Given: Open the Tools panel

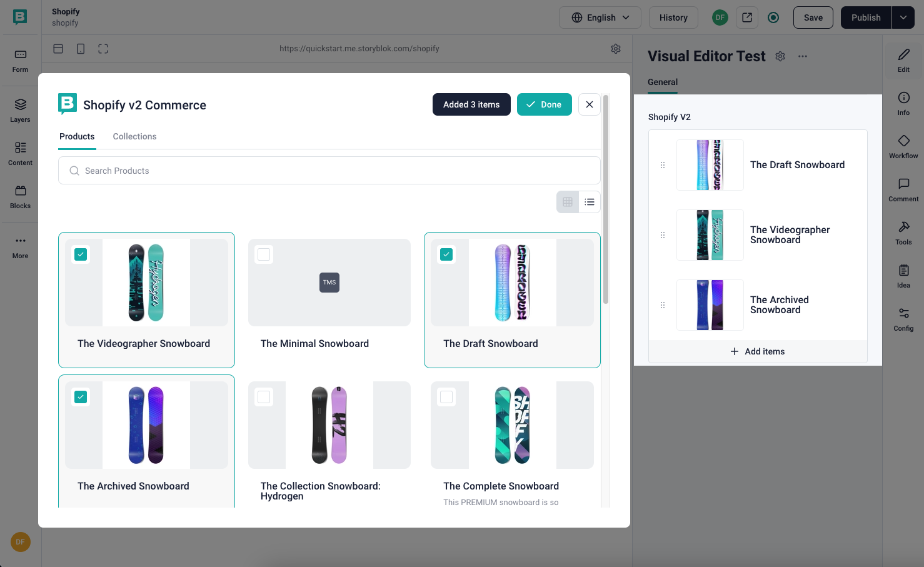Looking at the screenshot, I should (x=903, y=233).
